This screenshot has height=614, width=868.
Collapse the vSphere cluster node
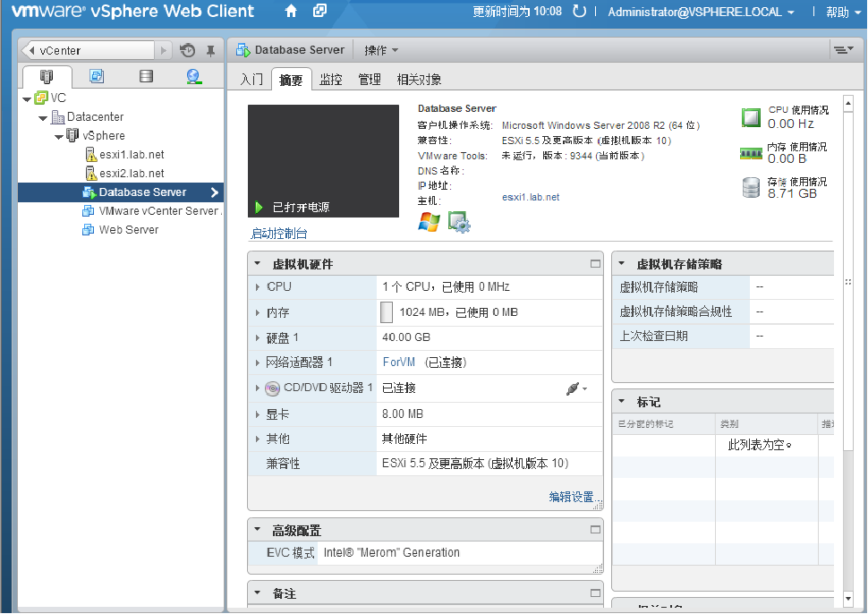(59, 137)
